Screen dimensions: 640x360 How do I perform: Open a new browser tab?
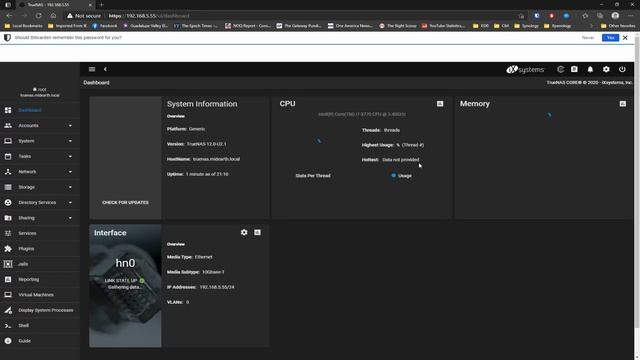pyautogui.click(x=102, y=4)
